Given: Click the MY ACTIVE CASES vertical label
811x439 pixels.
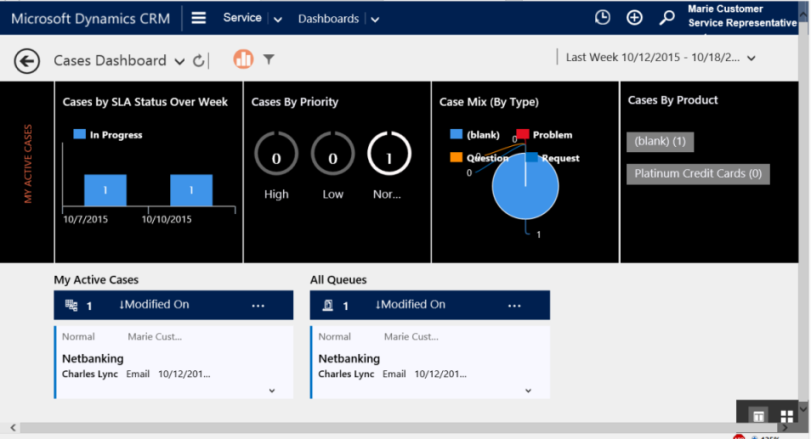Looking at the screenshot, I should coord(28,164).
